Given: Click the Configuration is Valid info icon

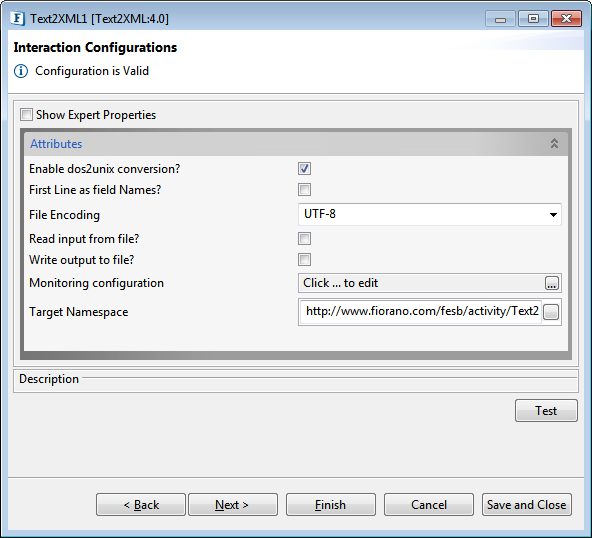Looking at the screenshot, I should tap(21, 71).
